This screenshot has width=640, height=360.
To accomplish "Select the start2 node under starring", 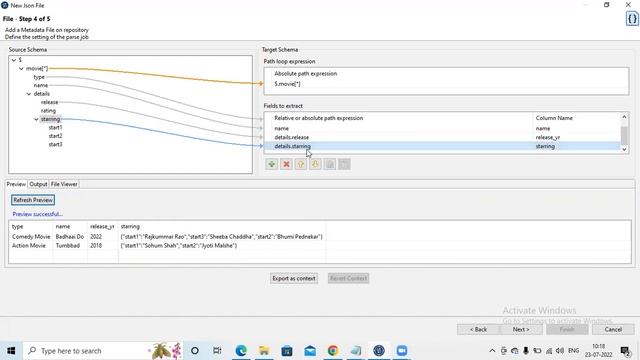I will [x=55, y=136].
